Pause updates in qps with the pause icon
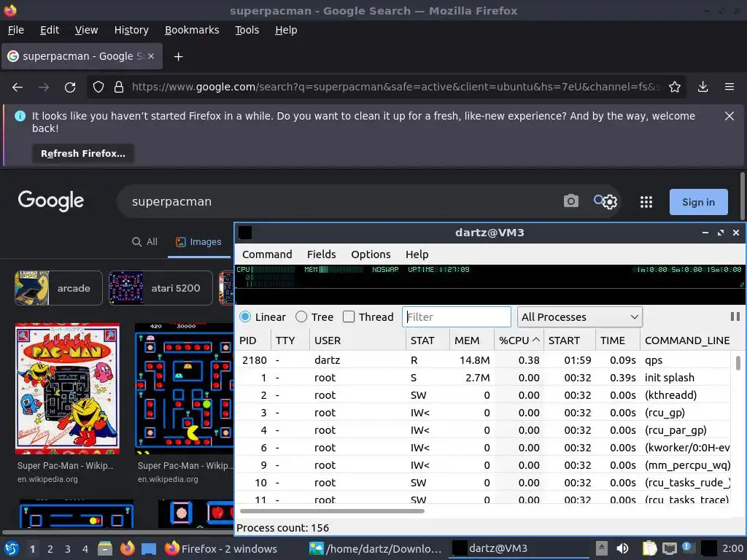The width and height of the screenshot is (747, 560). click(x=735, y=316)
